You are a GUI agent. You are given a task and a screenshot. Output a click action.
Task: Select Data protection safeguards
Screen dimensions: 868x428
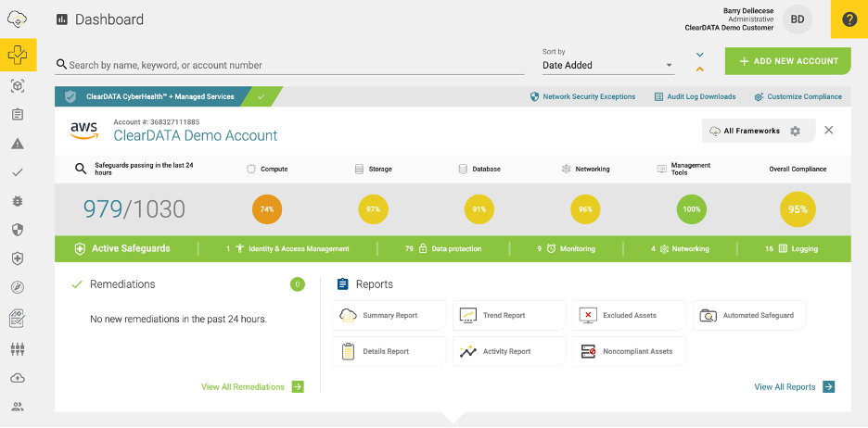pyautogui.click(x=443, y=249)
